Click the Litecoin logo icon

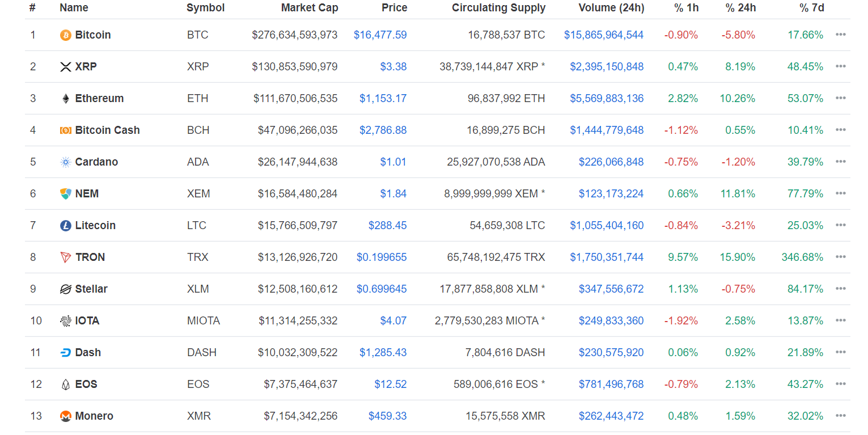pyautogui.click(x=66, y=226)
